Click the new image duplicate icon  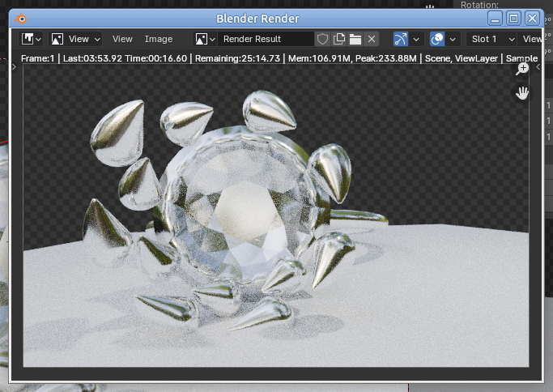pos(339,39)
